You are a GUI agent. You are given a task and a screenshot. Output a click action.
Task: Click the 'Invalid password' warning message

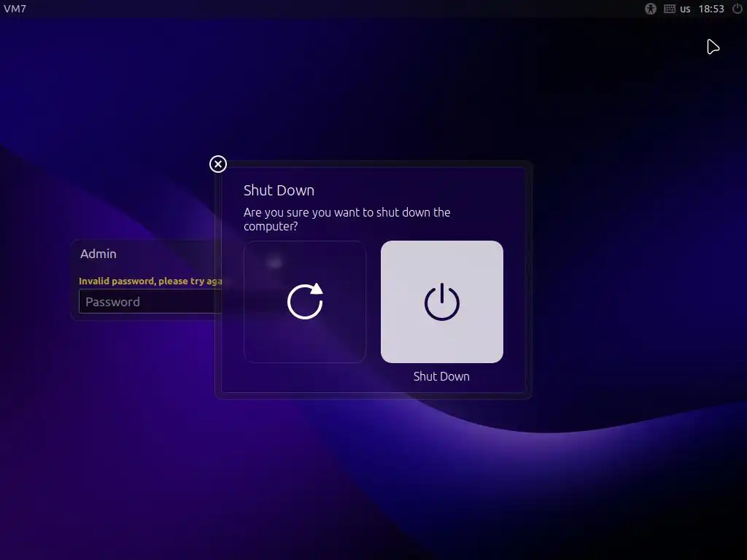coord(150,281)
